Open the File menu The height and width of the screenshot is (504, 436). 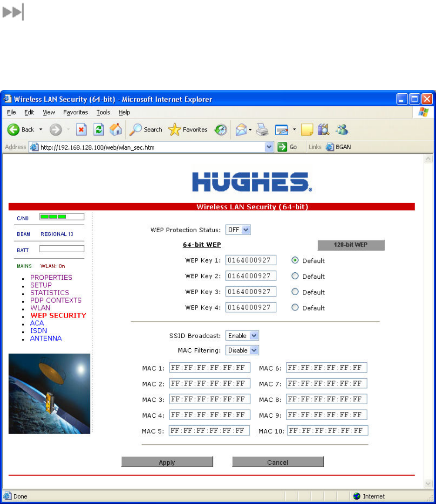pos(11,112)
